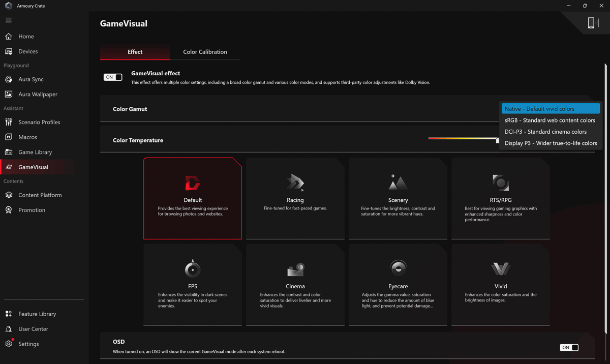Select sRGB standard web content colors
610x364 pixels.
coord(550,120)
